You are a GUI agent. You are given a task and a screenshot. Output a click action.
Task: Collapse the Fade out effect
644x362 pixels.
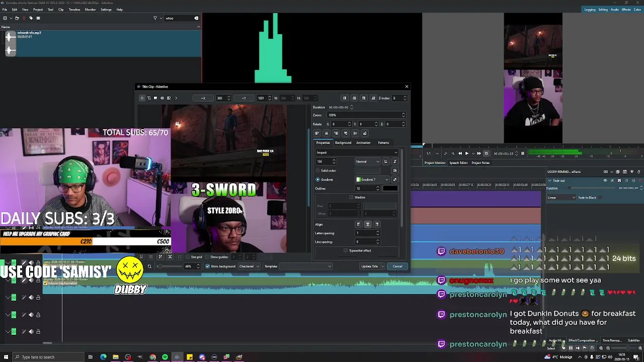pos(549,180)
